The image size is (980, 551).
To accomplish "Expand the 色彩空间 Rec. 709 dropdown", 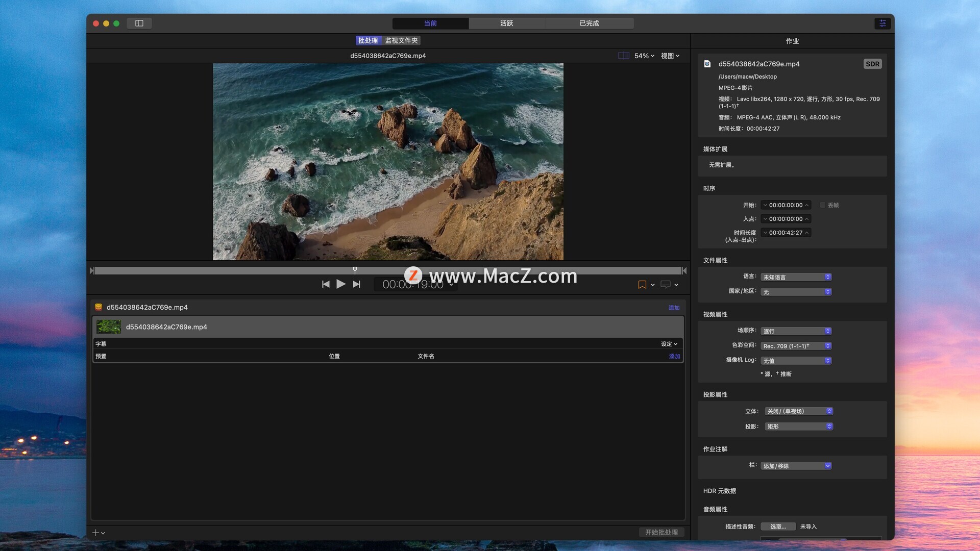I will pyautogui.click(x=796, y=346).
